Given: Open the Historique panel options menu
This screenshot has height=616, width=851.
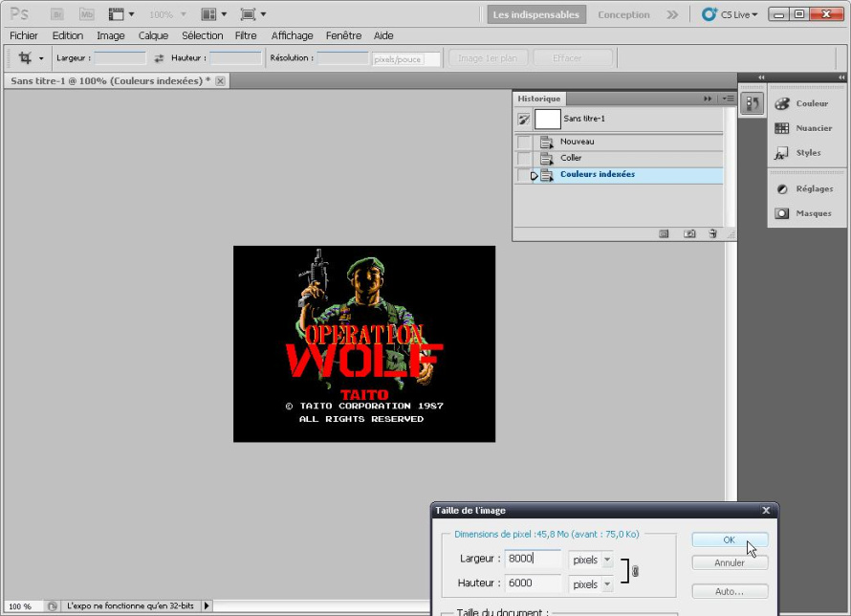Looking at the screenshot, I should tap(728, 99).
